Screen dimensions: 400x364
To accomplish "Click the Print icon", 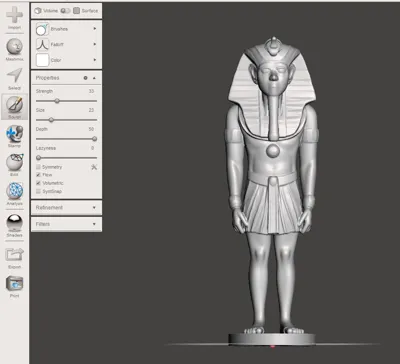I will point(14,286).
